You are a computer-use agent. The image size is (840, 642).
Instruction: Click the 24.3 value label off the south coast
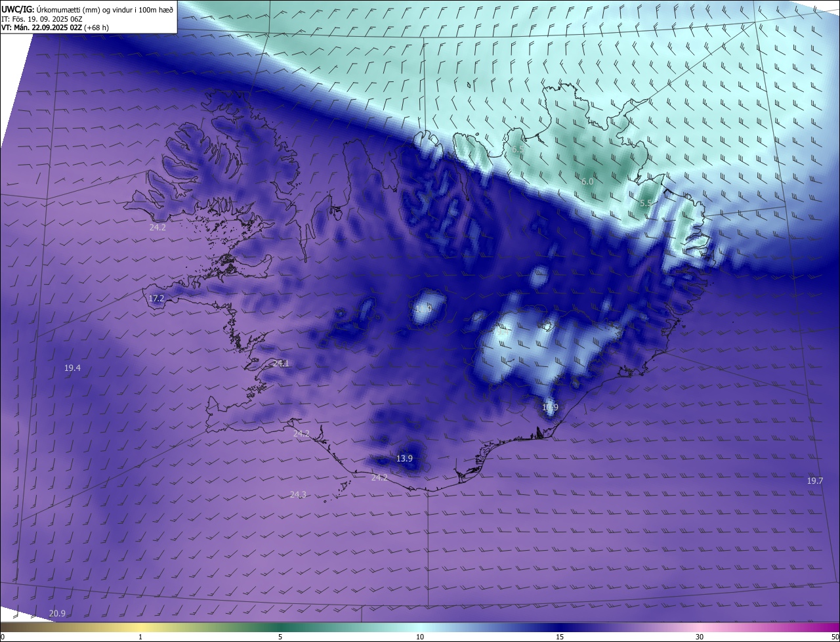(x=298, y=494)
